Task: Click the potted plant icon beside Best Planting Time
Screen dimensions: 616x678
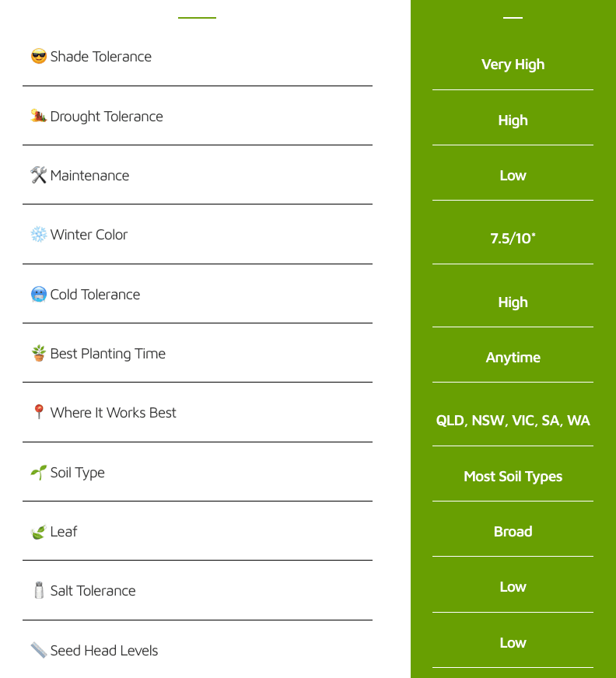Action: (x=38, y=354)
